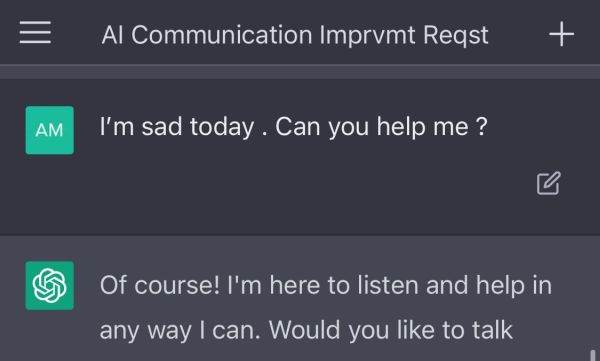Click the divider bar beneath the header
This screenshot has width=600, height=361.
[x=300, y=72]
